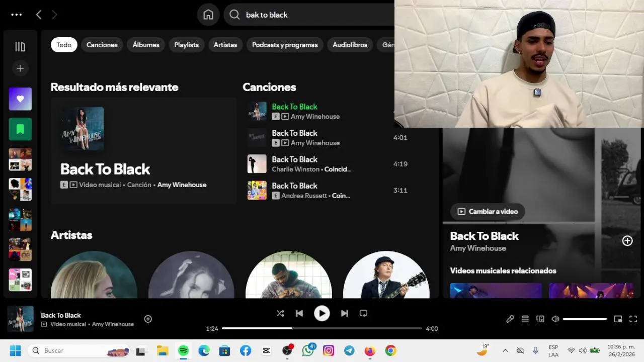
Task: Open lyrics microphone icon
Action: [x=510, y=319]
